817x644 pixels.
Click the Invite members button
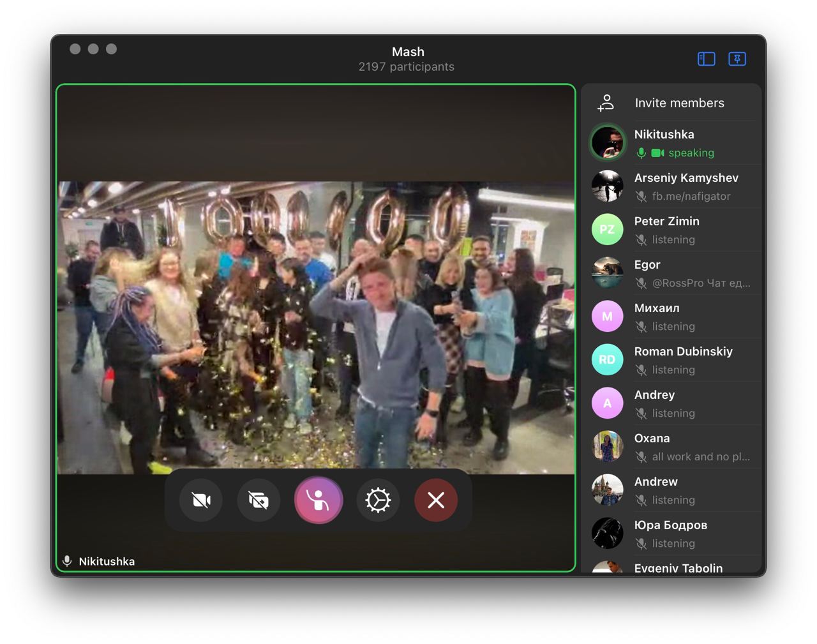(x=671, y=103)
